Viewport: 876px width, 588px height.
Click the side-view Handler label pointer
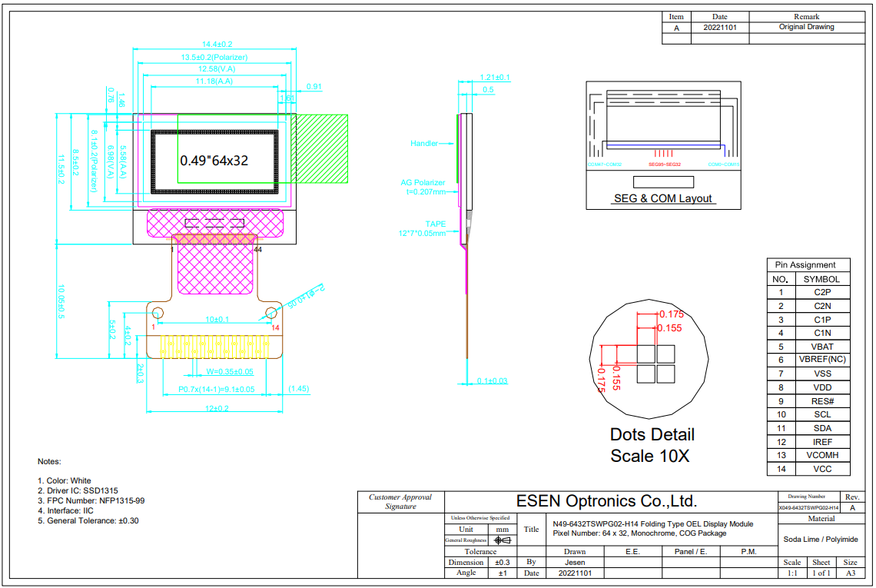(423, 143)
